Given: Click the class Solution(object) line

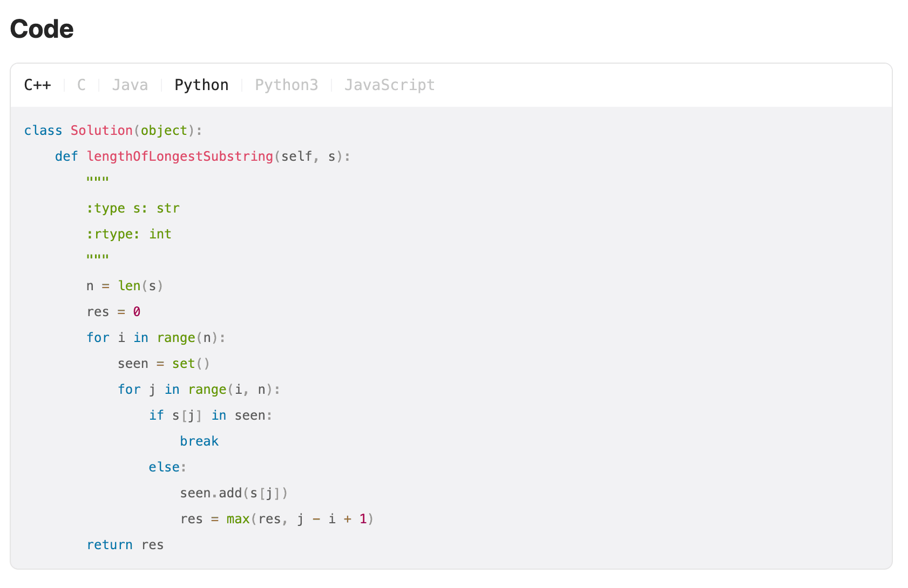Looking at the screenshot, I should (x=113, y=131).
